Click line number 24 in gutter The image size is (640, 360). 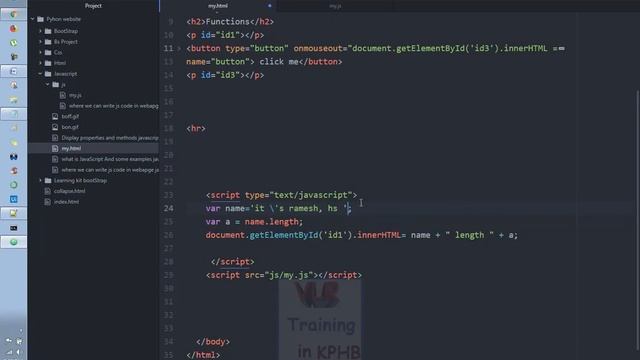[x=169, y=208]
